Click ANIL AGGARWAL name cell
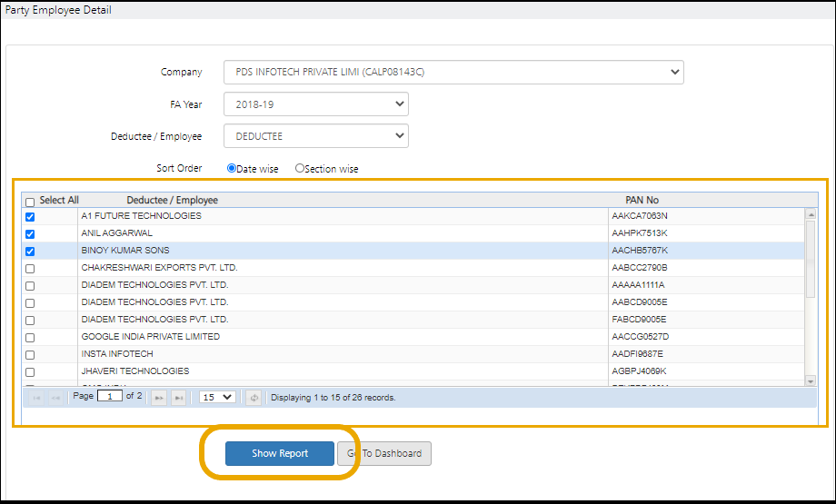This screenshot has height=504, width=836. pos(343,233)
